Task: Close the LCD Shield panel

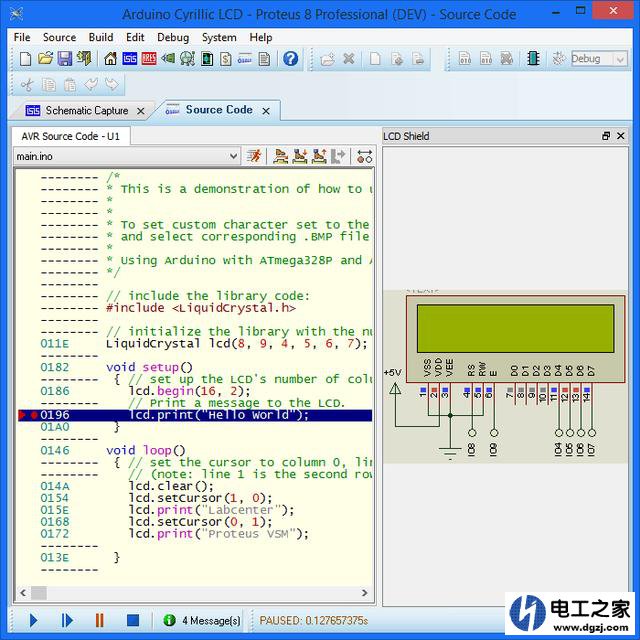Action: pos(621,136)
